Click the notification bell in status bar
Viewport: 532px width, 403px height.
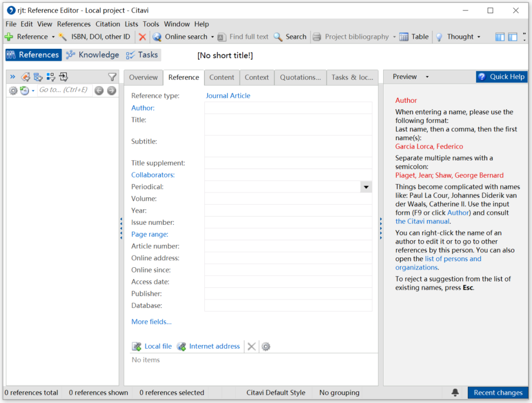click(x=455, y=393)
